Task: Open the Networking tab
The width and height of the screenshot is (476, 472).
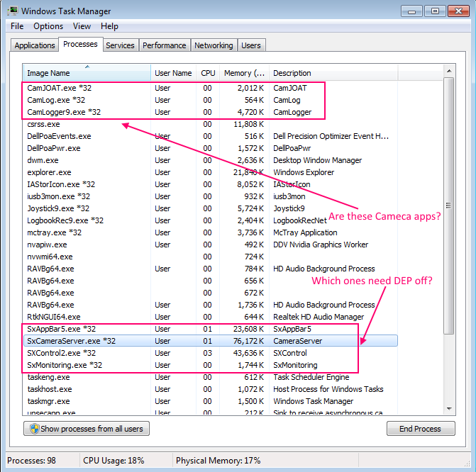Action: [x=214, y=45]
